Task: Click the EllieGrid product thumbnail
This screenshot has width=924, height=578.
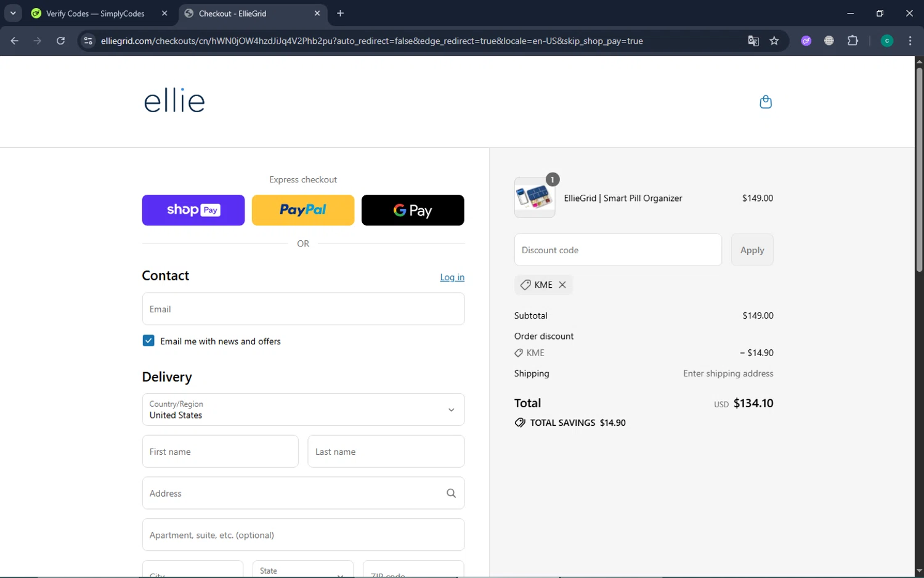Action: point(535,198)
